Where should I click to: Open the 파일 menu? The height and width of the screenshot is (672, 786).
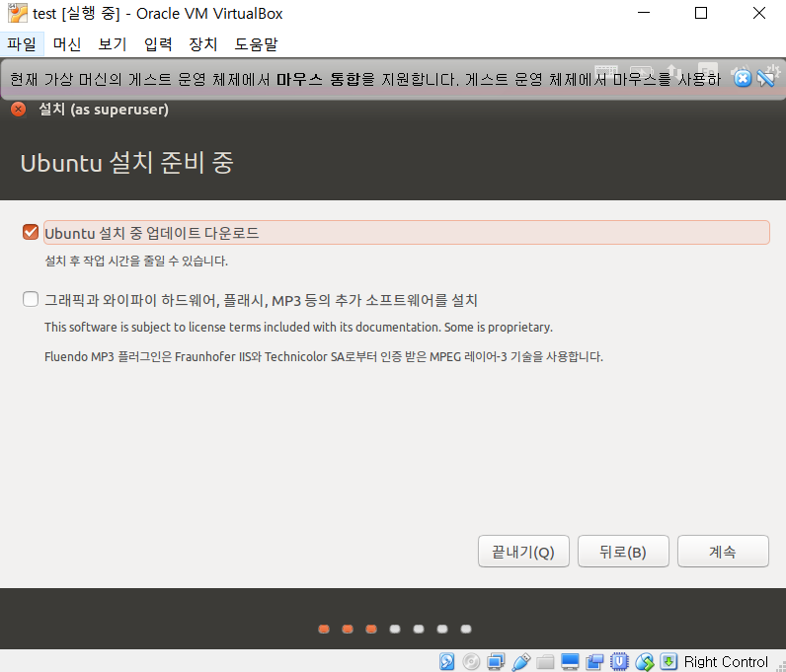point(22,44)
